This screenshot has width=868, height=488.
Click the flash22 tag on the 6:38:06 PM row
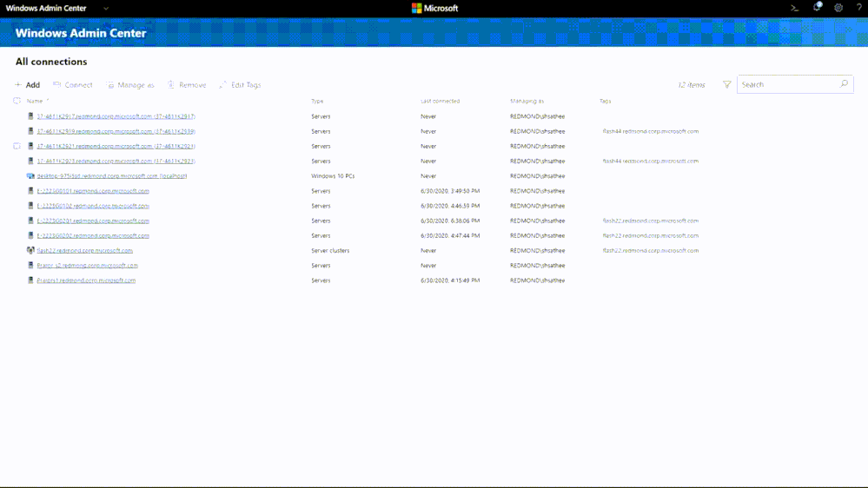(651, 221)
